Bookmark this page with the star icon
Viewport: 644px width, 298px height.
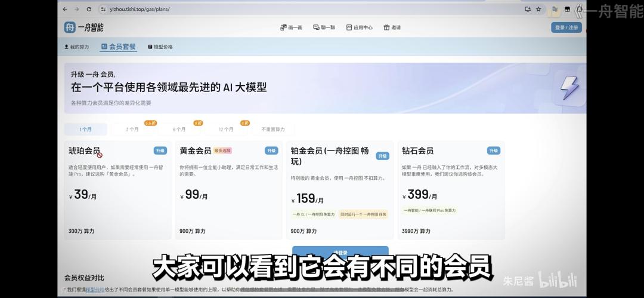538,9
